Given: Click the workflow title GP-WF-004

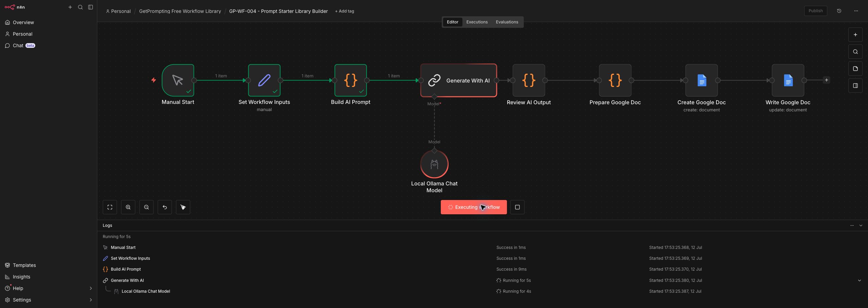Looking at the screenshot, I should click(278, 11).
